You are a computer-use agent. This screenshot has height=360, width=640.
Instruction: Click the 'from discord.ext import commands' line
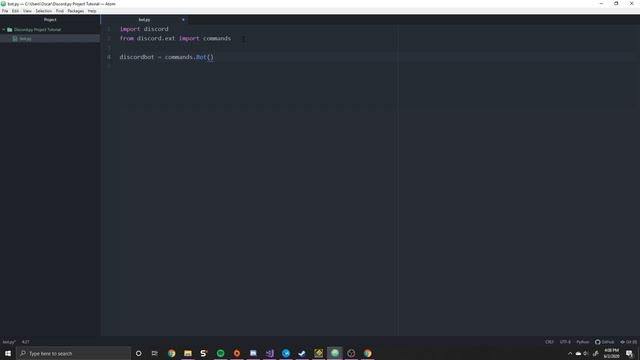click(175, 38)
